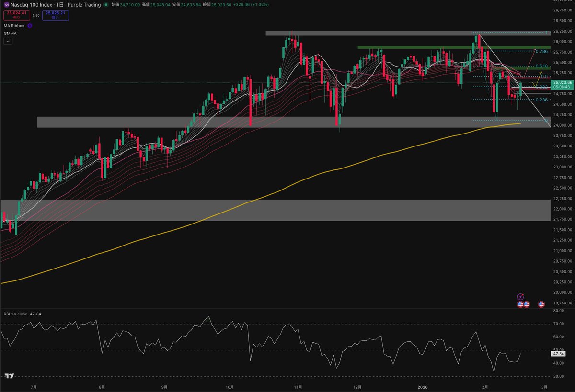
Task: Select the green resistance zone rectangle
Action: tap(454, 47)
